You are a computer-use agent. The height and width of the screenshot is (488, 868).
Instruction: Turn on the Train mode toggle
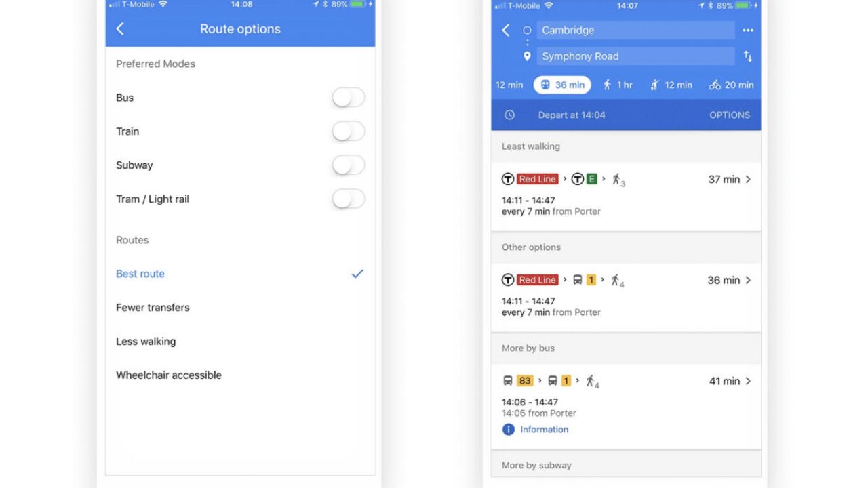tap(349, 131)
